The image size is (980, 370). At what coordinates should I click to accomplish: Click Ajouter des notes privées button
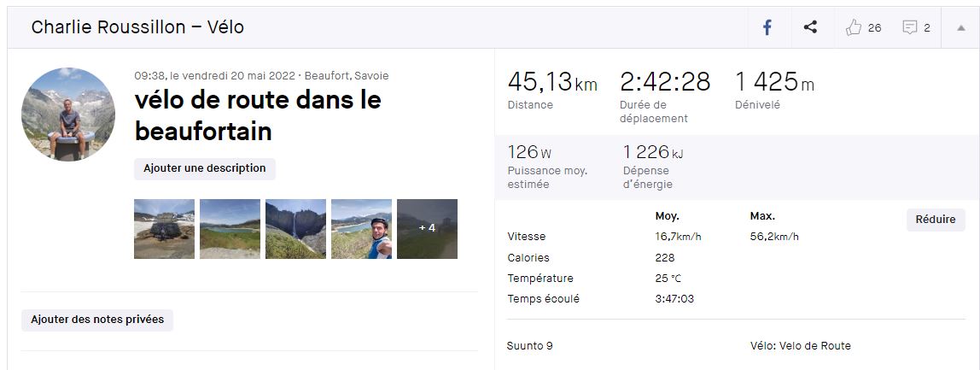point(97,320)
